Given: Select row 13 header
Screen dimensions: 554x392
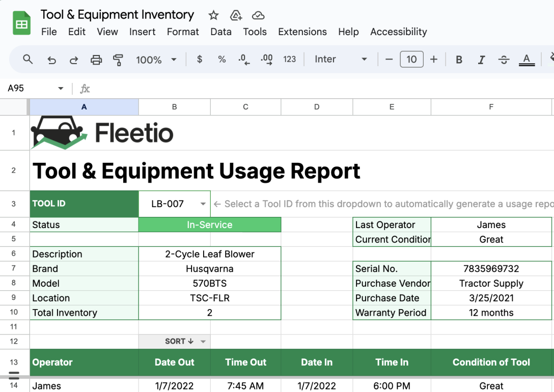Looking at the screenshot, I should tap(14, 362).
